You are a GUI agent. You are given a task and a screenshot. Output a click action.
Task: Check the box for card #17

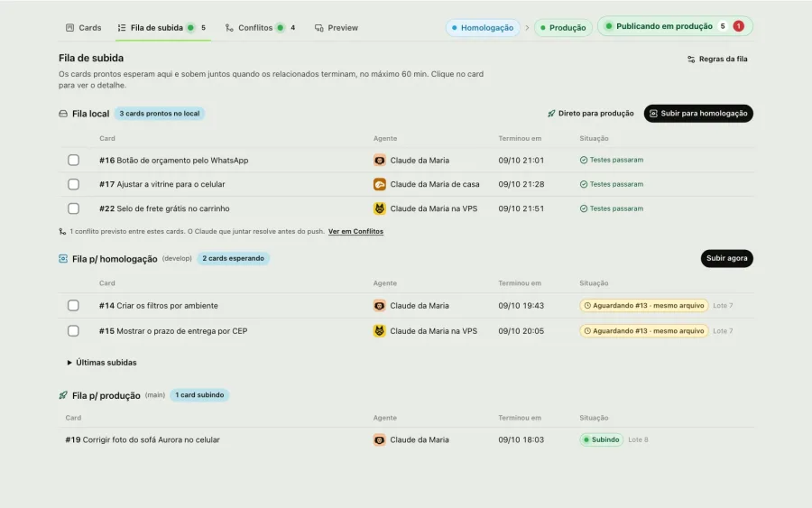point(74,184)
